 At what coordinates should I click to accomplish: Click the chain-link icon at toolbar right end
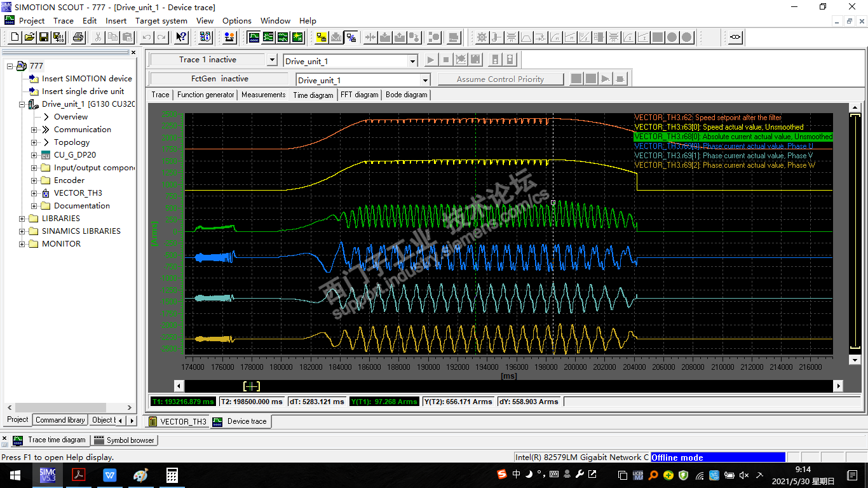click(735, 37)
